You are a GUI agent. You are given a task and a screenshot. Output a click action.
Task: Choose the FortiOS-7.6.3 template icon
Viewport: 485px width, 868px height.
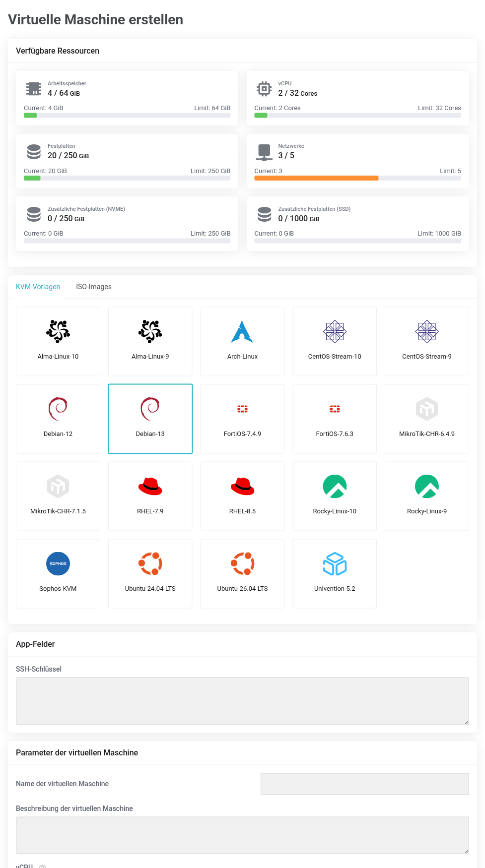click(x=335, y=409)
